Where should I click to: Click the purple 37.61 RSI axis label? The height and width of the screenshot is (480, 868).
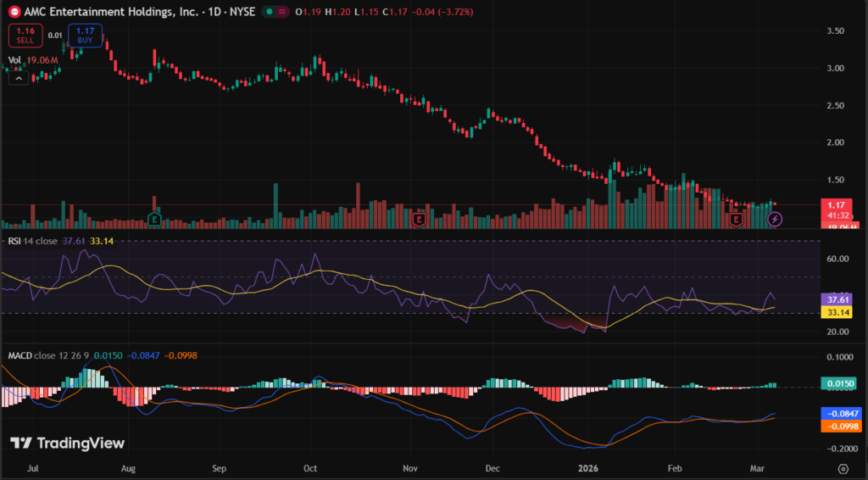pyautogui.click(x=838, y=299)
